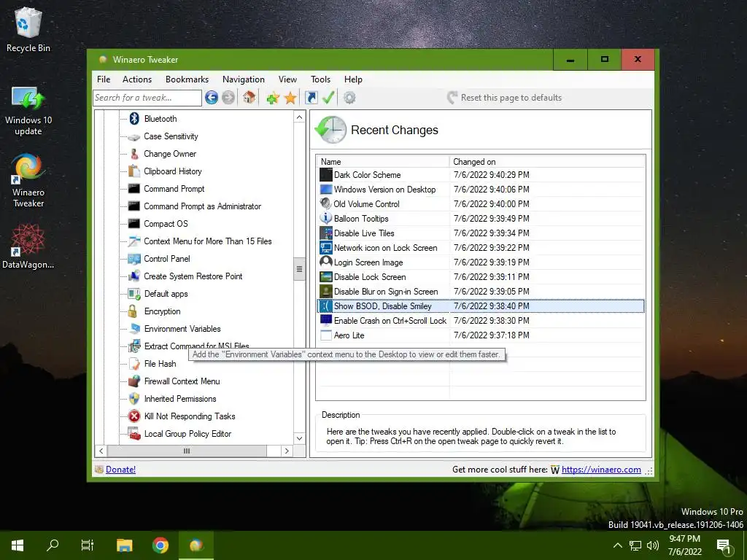Image resolution: width=747 pixels, height=560 pixels.
Task: Open the View menu
Action: [x=287, y=79]
